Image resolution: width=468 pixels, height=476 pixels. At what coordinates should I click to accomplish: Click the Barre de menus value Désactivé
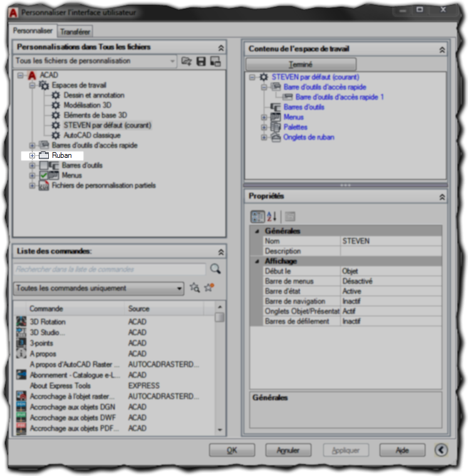(391, 281)
